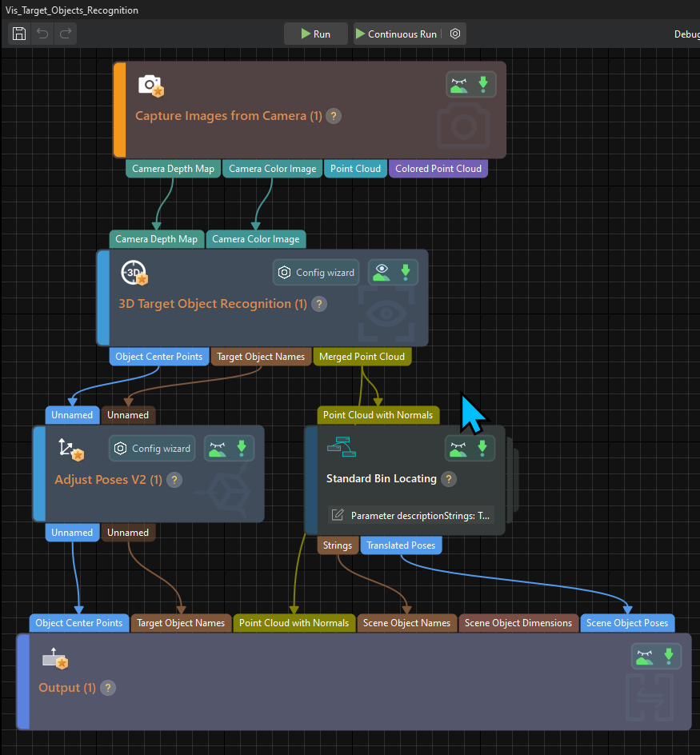Toggle visualization eye on Standard Bin Locating
The image size is (700, 755).
(458, 448)
